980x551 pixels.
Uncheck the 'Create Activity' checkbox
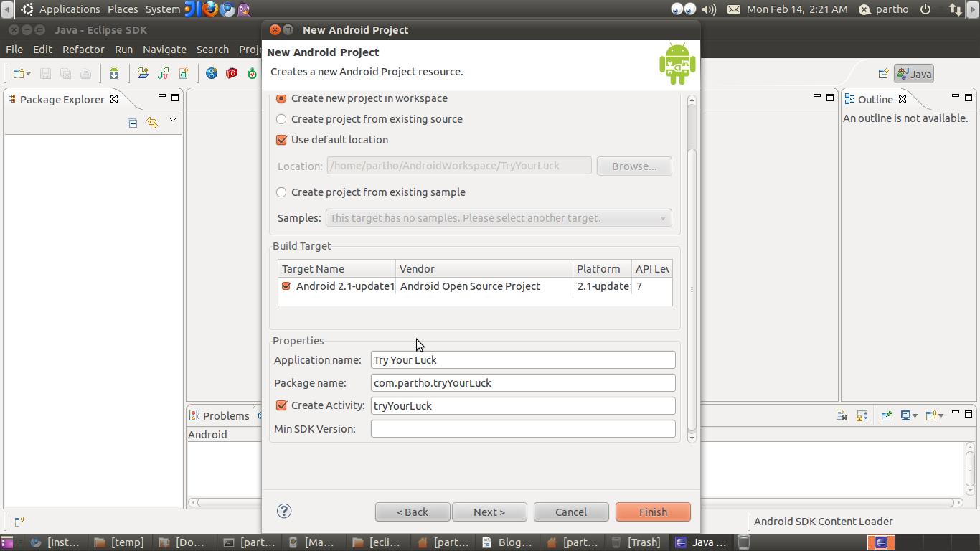281,405
